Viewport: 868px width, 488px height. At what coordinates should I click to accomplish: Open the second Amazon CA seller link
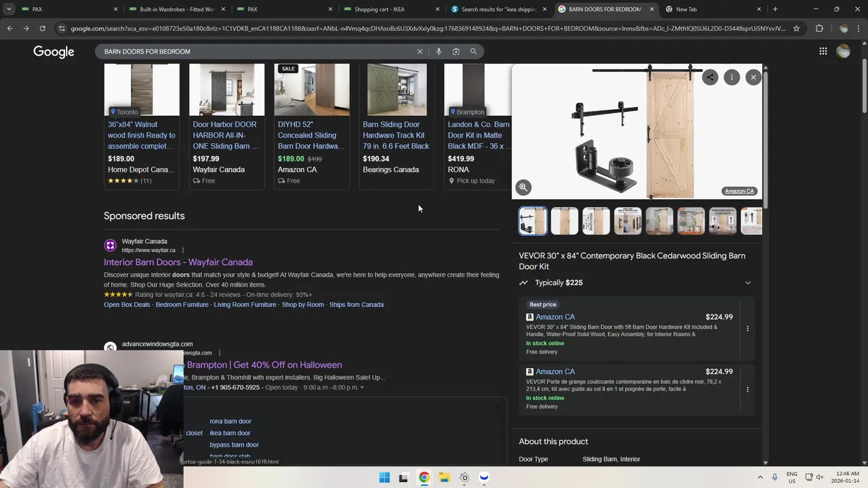tap(555, 371)
